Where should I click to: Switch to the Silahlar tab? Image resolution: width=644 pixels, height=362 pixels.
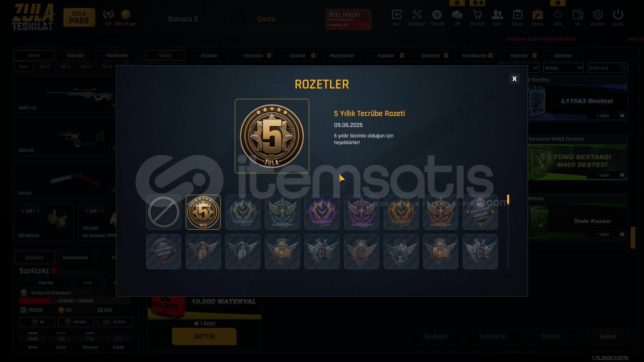pyautogui.click(x=209, y=56)
